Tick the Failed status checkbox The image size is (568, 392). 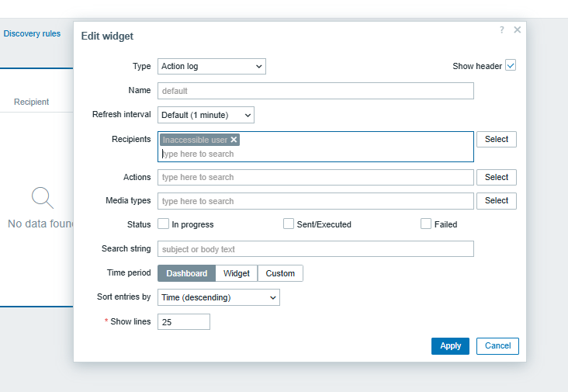pos(426,224)
